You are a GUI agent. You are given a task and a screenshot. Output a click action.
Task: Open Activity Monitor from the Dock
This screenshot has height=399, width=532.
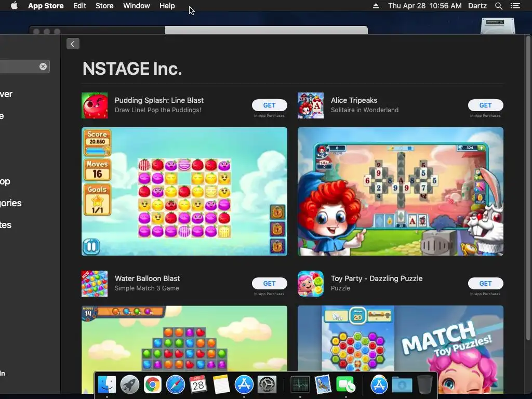[x=300, y=384]
